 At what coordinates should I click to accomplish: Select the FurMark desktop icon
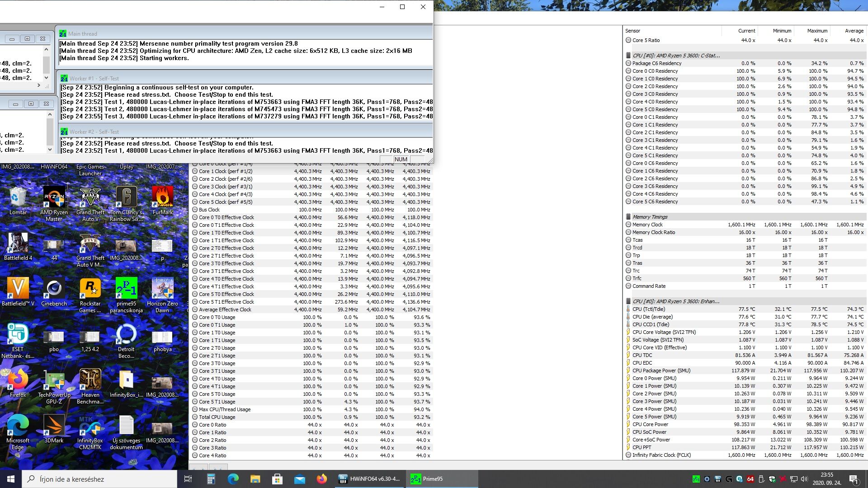[163, 201]
